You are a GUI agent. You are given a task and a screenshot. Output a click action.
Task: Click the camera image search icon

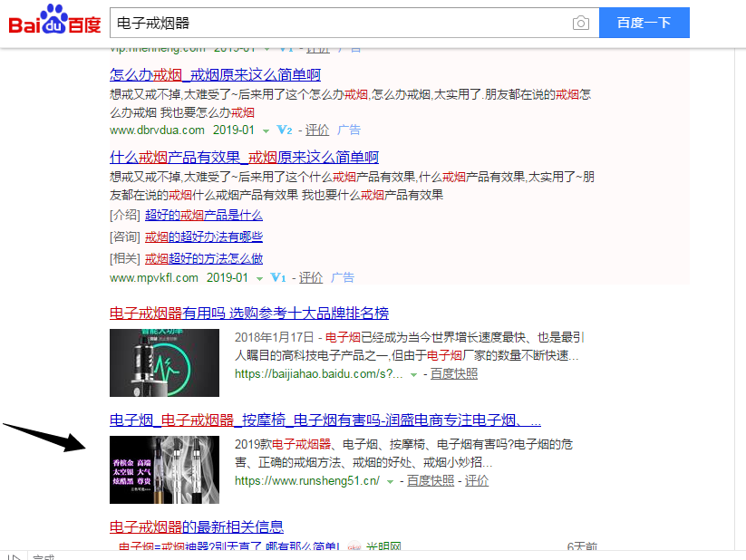coord(580,23)
